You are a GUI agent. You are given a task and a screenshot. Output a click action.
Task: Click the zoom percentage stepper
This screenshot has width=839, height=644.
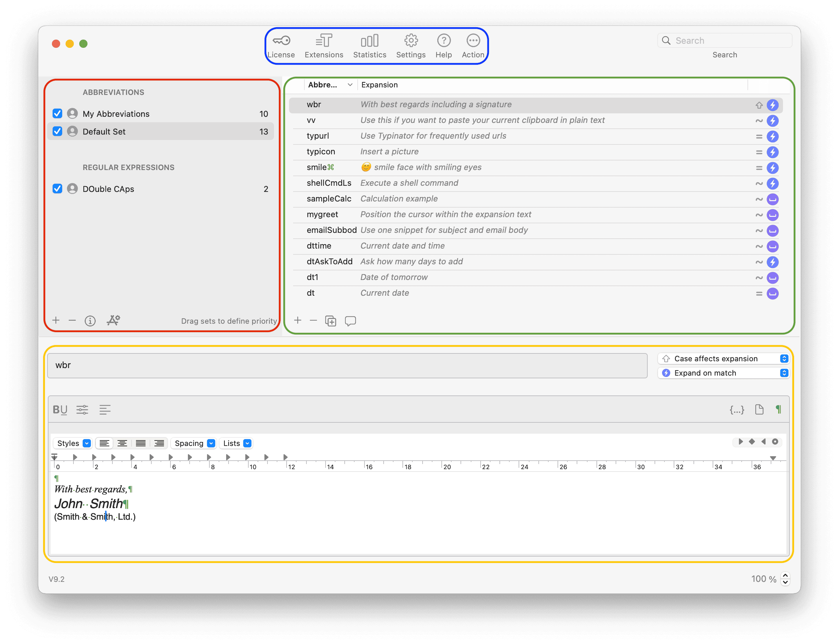pos(785,579)
